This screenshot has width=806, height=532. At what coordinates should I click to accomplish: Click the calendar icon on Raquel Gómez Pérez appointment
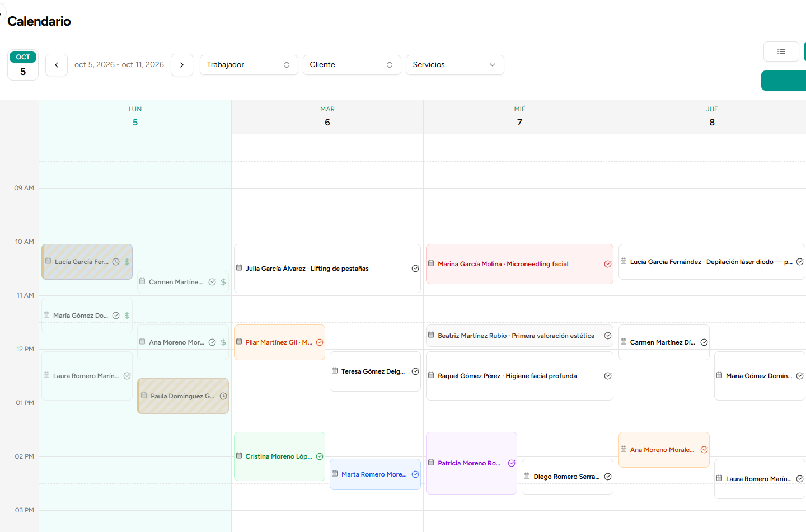click(431, 375)
